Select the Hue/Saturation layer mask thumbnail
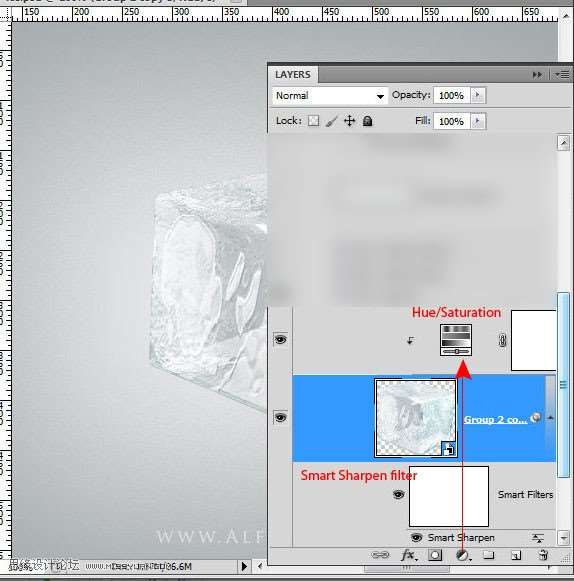Screen dimensions: 574x581 (x=534, y=340)
